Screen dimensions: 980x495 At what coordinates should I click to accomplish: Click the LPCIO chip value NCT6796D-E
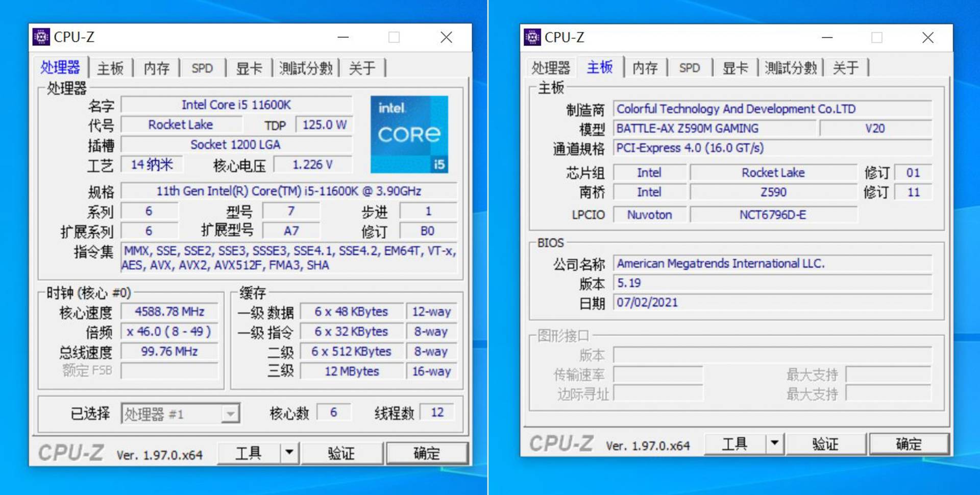point(774,214)
